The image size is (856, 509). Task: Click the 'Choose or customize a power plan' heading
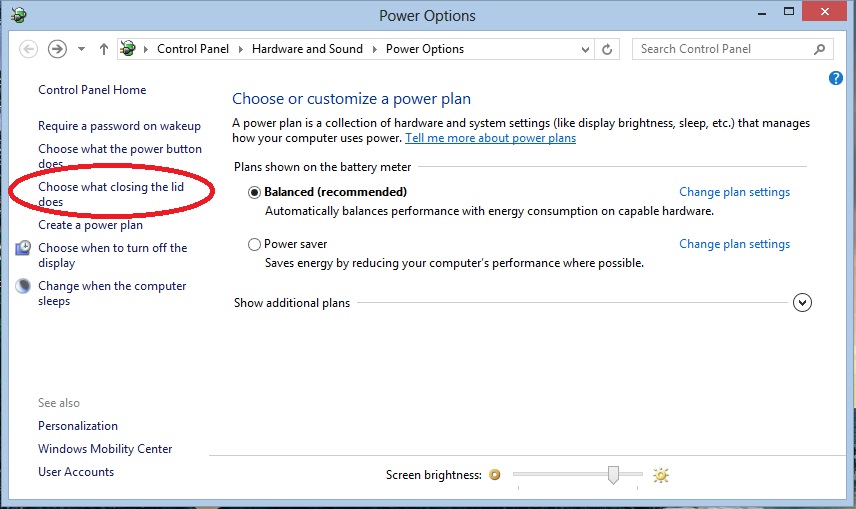tap(351, 99)
